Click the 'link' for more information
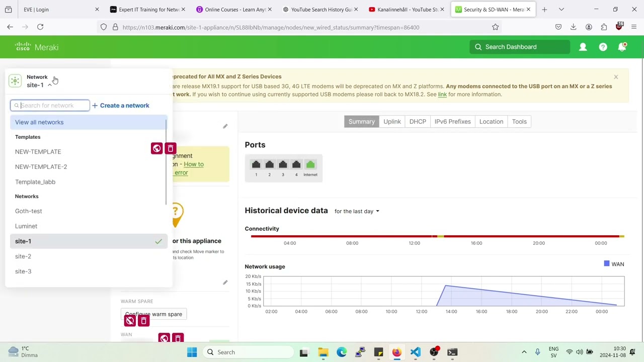This screenshot has height=362, width=644. pos(442,95)
